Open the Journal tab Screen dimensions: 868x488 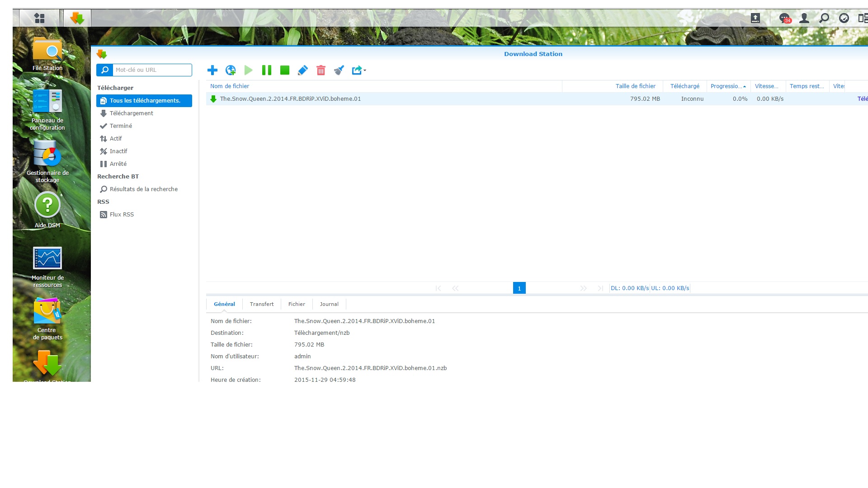click(x=329, y=304)
